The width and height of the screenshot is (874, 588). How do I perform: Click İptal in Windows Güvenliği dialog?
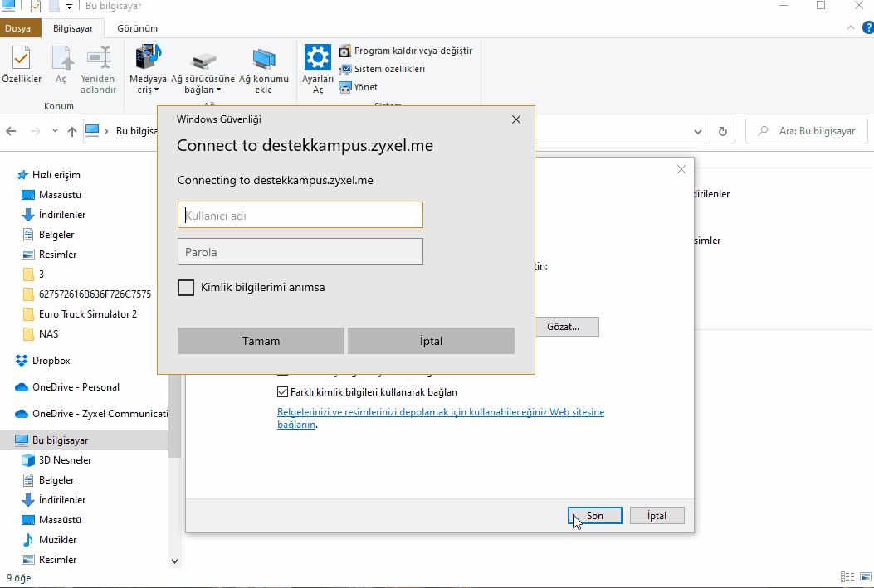point(431,341)
